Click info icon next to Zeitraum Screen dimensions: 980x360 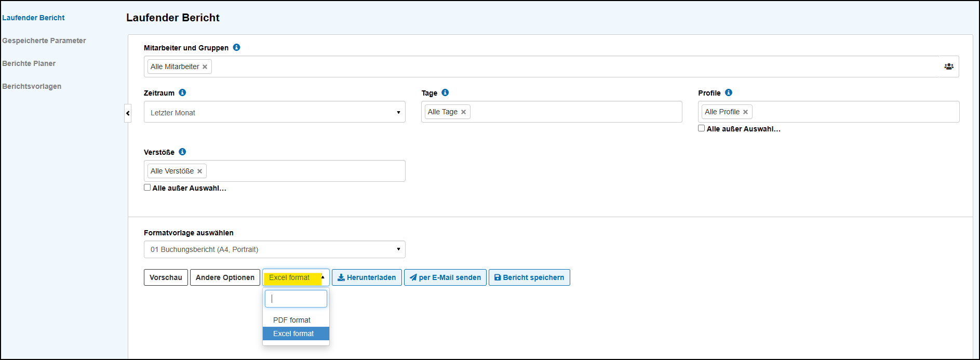[x=182, y=92]
